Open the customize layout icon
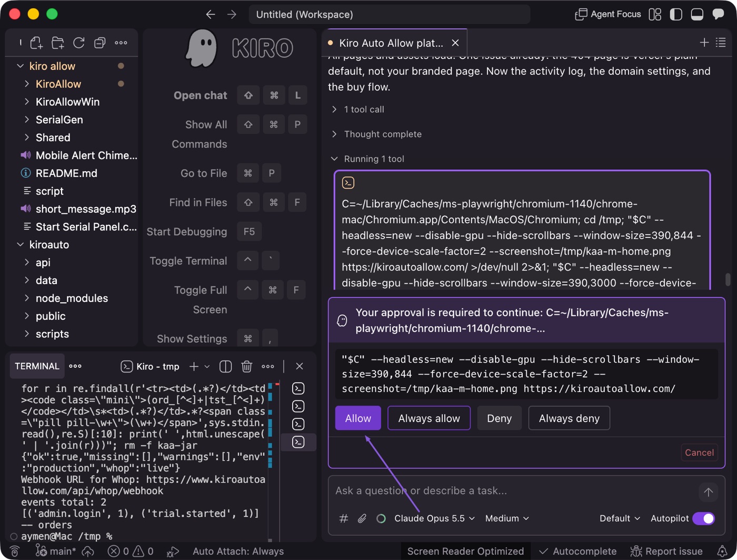737x560 pixels. tap(655, 14)
